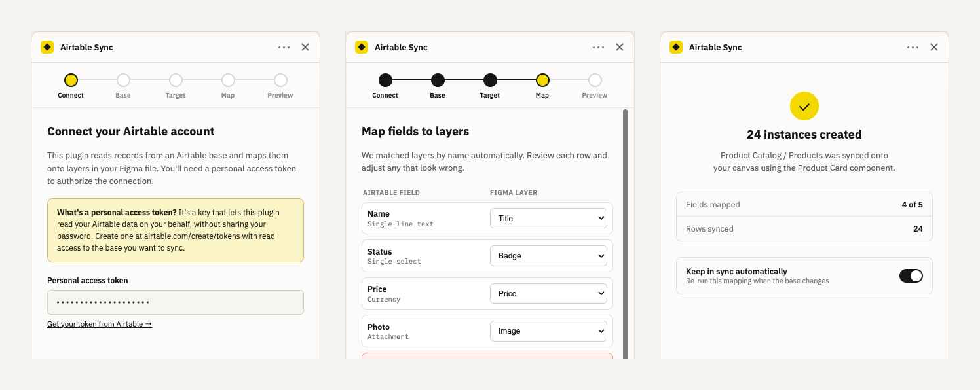Image resolution: width=980 pixels, height=390 pixels.
Task: Click the Name Single line text label
Action: pyautogui.click(x=400, y=219)
